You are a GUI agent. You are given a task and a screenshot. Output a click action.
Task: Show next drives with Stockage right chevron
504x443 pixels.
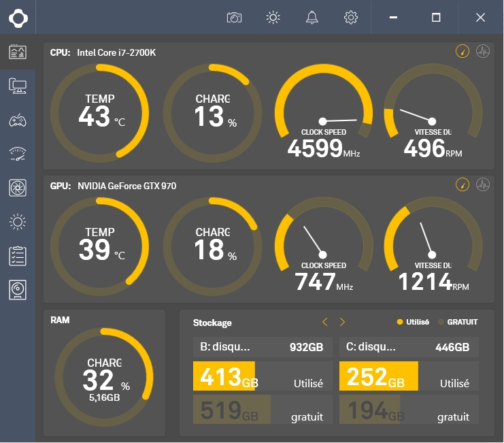click(x=342, y=322)
